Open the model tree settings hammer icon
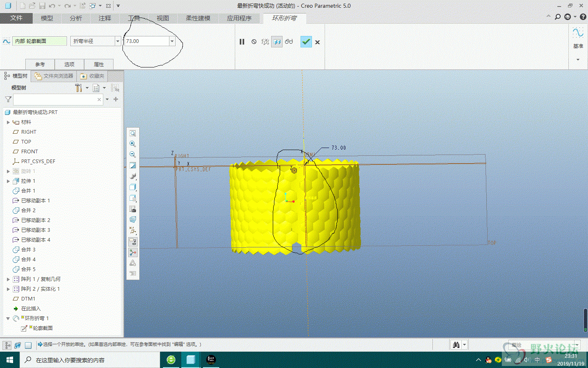The width and height of the screenshot is (588, 368). (79, 88)
